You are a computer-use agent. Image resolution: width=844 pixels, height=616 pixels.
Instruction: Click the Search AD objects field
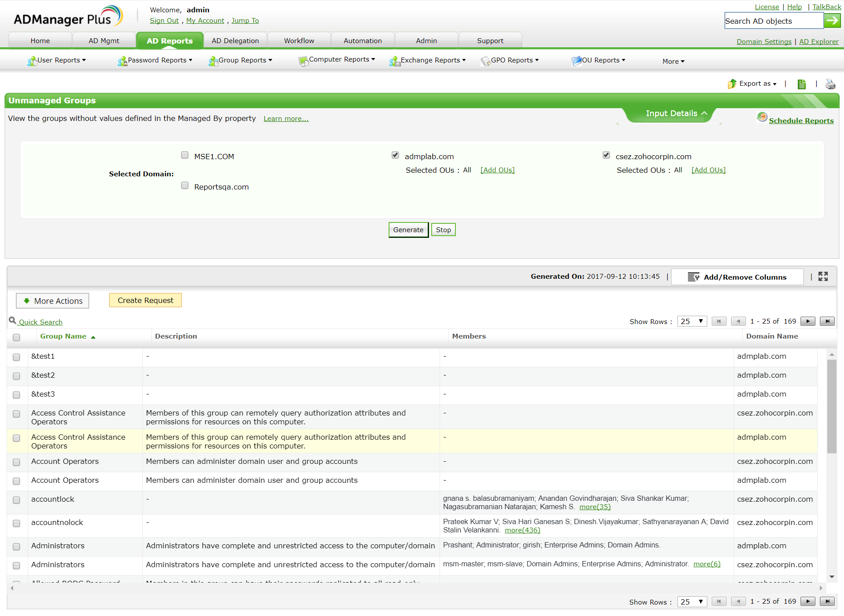pyautogui.click(x=773, y=21)
